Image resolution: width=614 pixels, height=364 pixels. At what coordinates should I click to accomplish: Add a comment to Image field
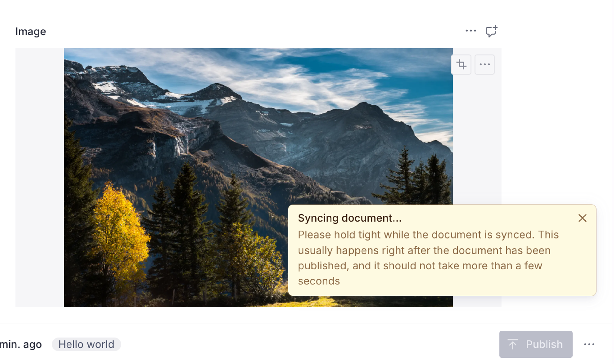point(492,31)
